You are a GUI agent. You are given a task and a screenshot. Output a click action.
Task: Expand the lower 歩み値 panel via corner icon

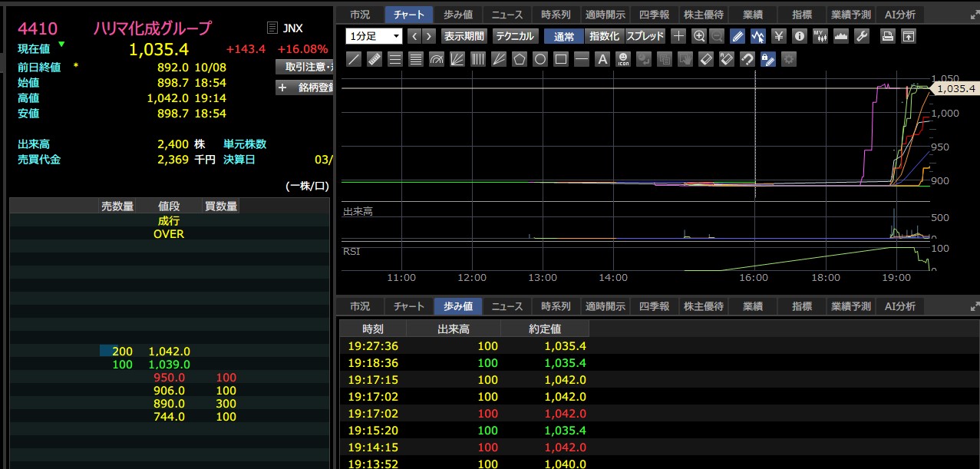[x=975, y=306]
